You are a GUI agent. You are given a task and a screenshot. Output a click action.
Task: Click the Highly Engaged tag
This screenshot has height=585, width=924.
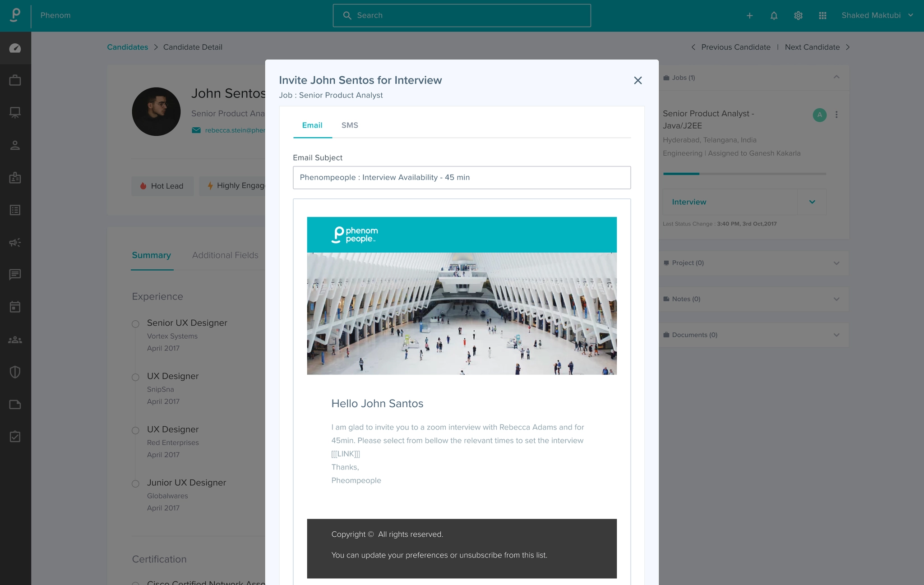click(x=233, y=186)
